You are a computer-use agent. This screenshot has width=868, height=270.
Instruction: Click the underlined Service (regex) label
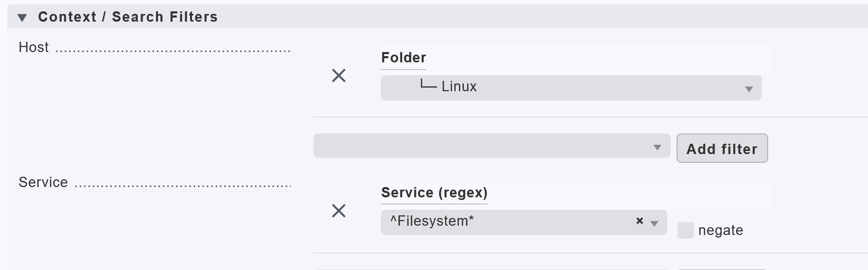click(434, 193)
